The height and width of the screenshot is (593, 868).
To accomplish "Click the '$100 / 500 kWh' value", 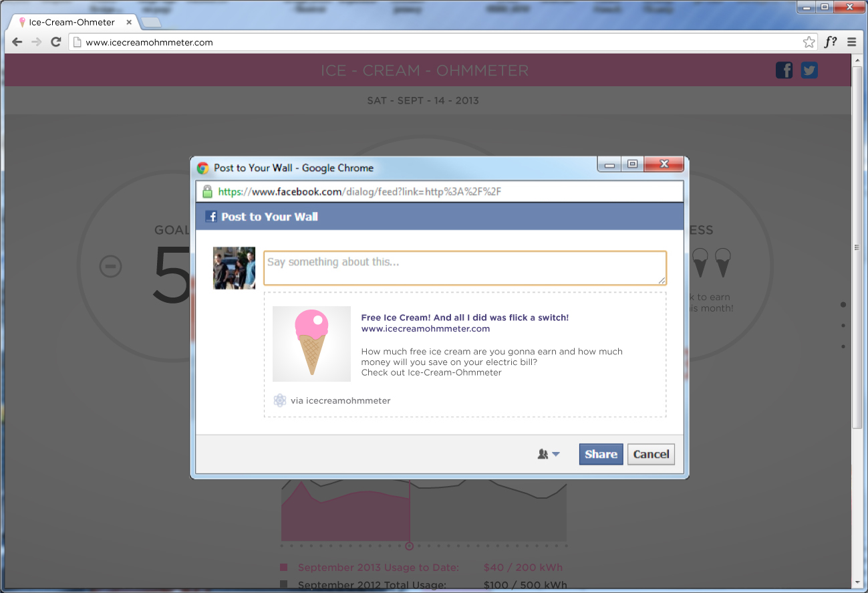I will click(x=525, y=585).
